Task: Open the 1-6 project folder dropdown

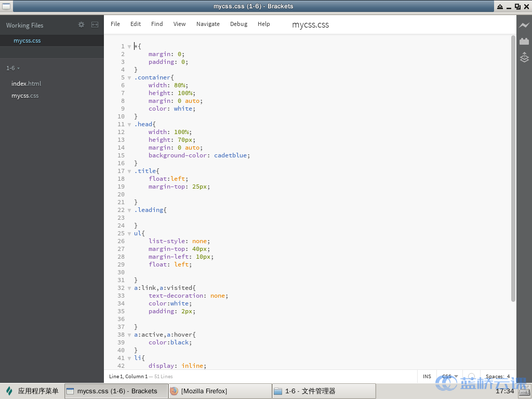Action: [x=13, y=68]
